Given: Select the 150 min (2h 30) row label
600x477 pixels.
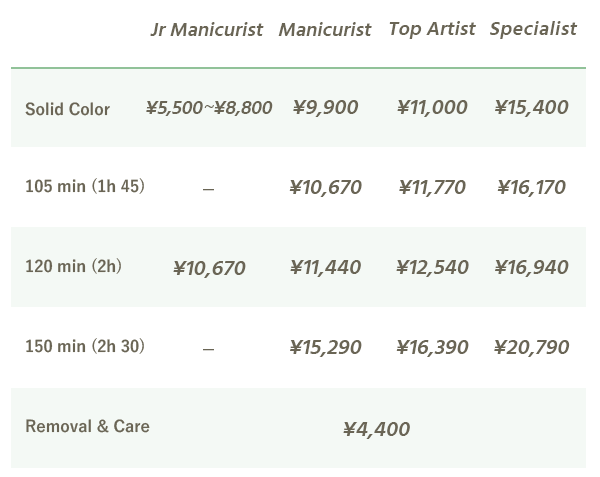Looking at the screenshot, I should click(x=85, y=347).
